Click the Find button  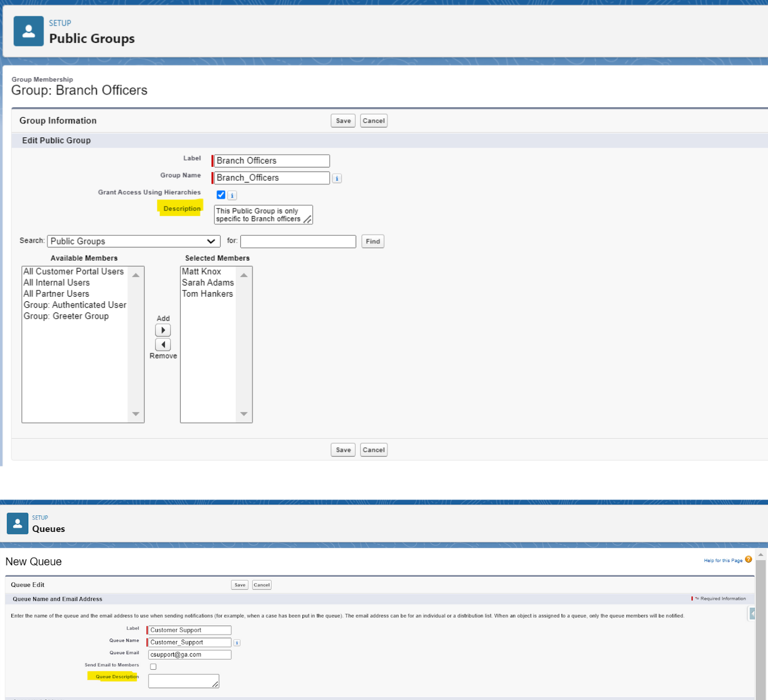(x=372, y=242)
